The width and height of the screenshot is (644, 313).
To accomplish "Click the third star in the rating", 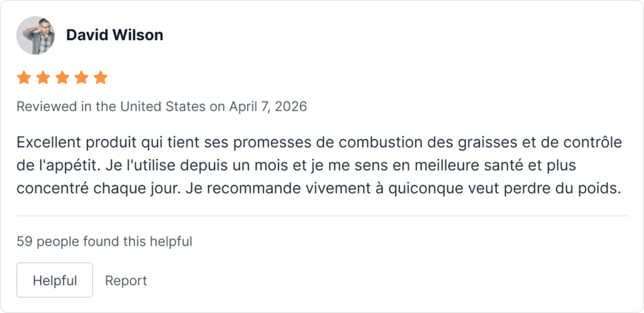I will pyautogui.click(x=62, y=78).
